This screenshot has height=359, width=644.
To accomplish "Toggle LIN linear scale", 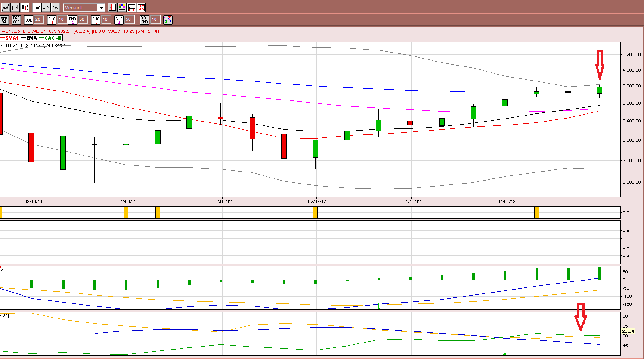I will [46, 7].
